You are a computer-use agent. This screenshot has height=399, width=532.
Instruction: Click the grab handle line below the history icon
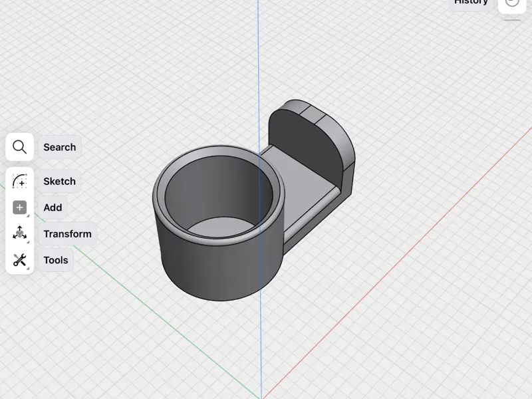pyautogui.click(x=512, y=20)
